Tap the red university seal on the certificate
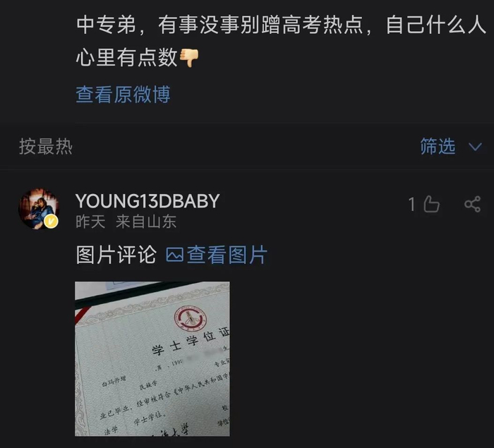The image size is (494, 448). pos(191,319)
